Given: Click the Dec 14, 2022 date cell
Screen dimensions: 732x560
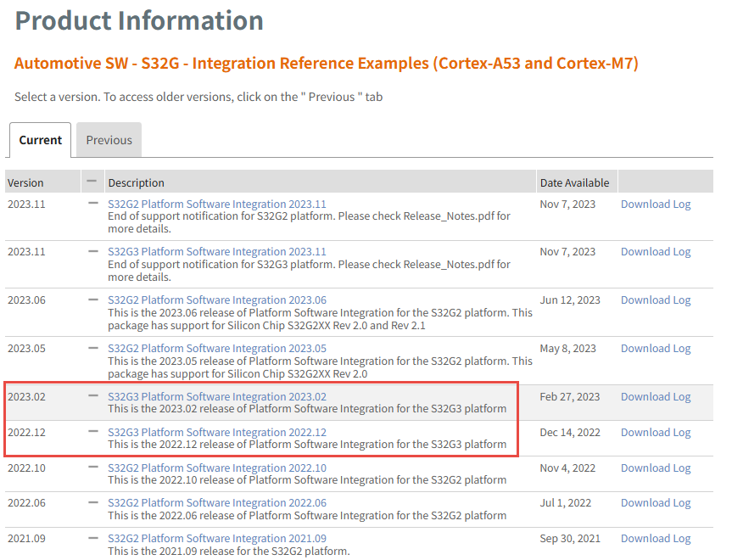Looking at the screenshot, I should (x=569, y=433).
